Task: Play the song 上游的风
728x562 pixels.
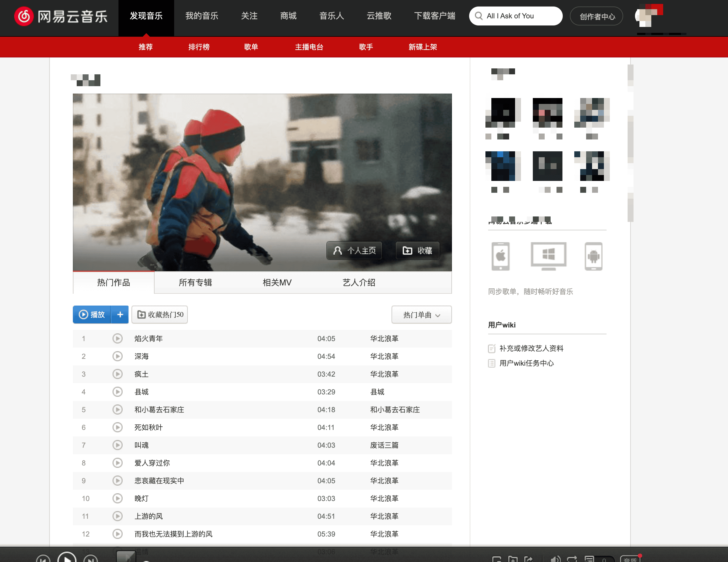Action: point(117,516)
